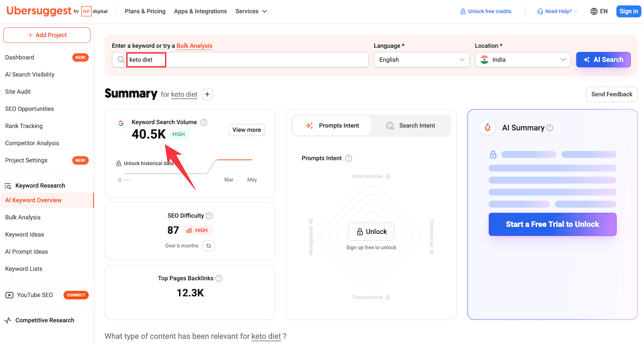Click the 40.5K search volume value
The width and height of the screenshot is (644, 344).
tap(149, 134)
